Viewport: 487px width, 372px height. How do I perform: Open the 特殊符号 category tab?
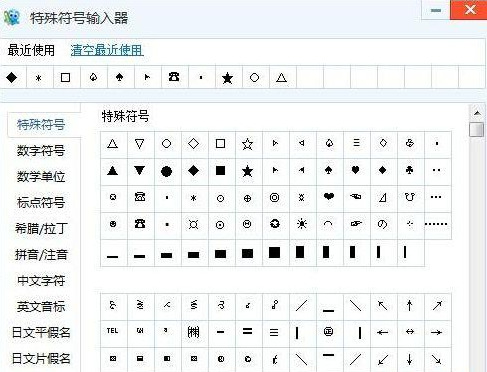[41, 125]
